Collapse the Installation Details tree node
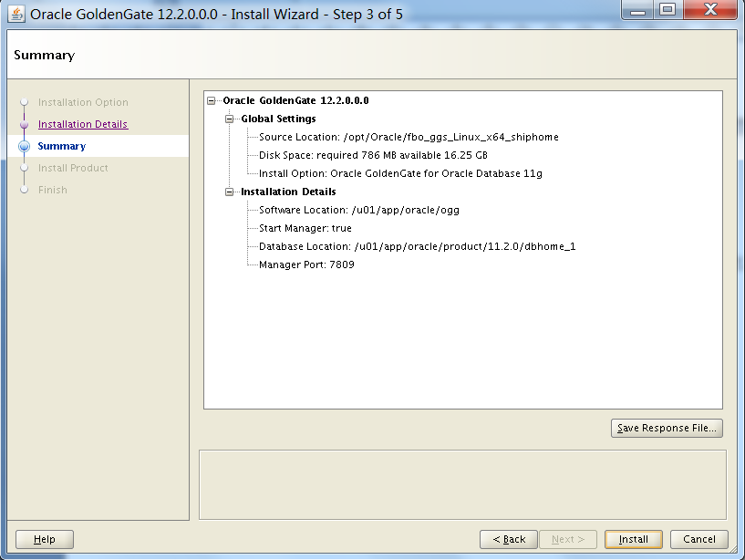 click(230, 192)
